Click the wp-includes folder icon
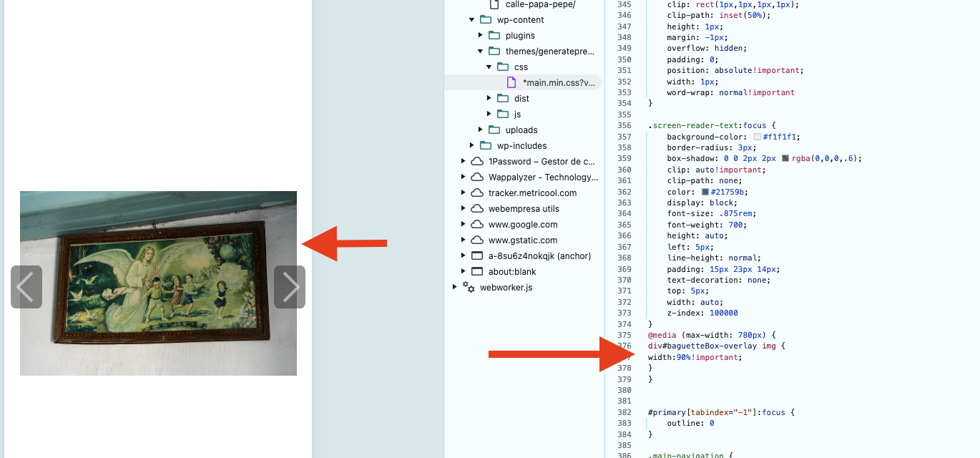980x458 pixels. pyautogui.click(x=486, y=146)
